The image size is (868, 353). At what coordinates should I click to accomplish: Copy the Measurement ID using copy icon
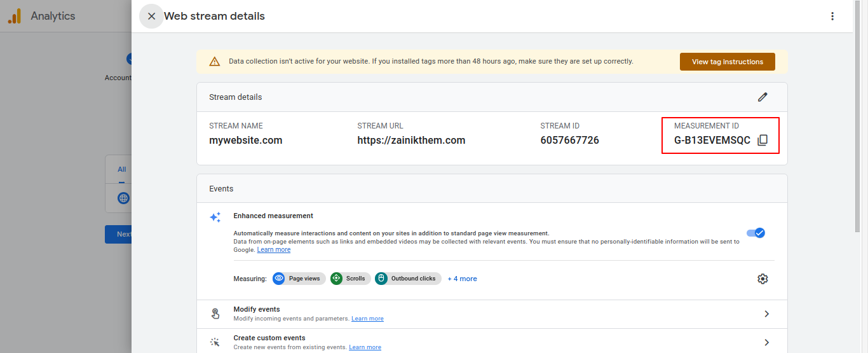tap(763, 141)
